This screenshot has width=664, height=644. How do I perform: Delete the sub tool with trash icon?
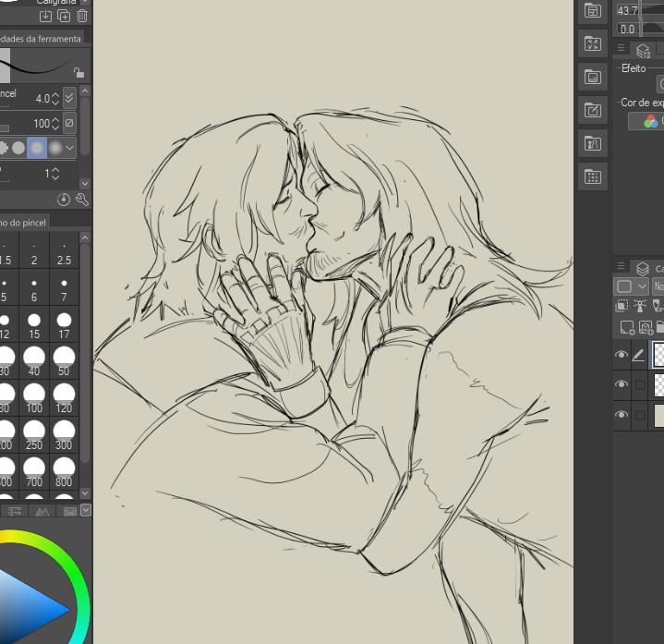point(82,16)
